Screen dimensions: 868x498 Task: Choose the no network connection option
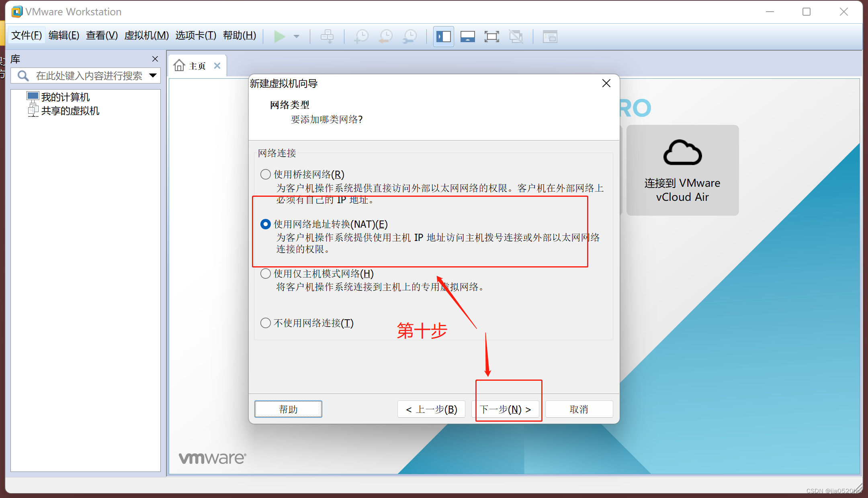[266, 323]
